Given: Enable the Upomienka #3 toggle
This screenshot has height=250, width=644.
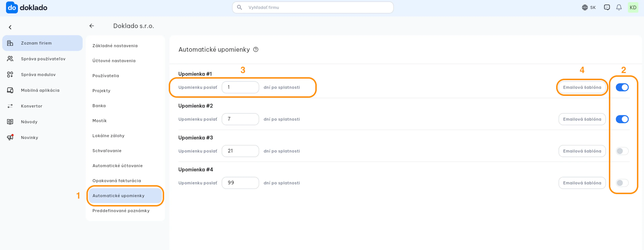Looking at the screenshot, I should pyautogui.click(x=622, y=151).
